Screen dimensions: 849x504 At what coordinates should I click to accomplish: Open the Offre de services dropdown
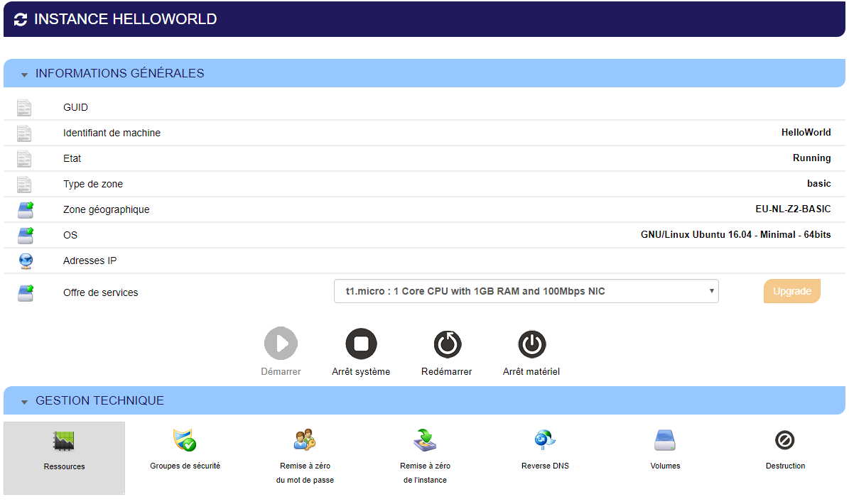526,291
